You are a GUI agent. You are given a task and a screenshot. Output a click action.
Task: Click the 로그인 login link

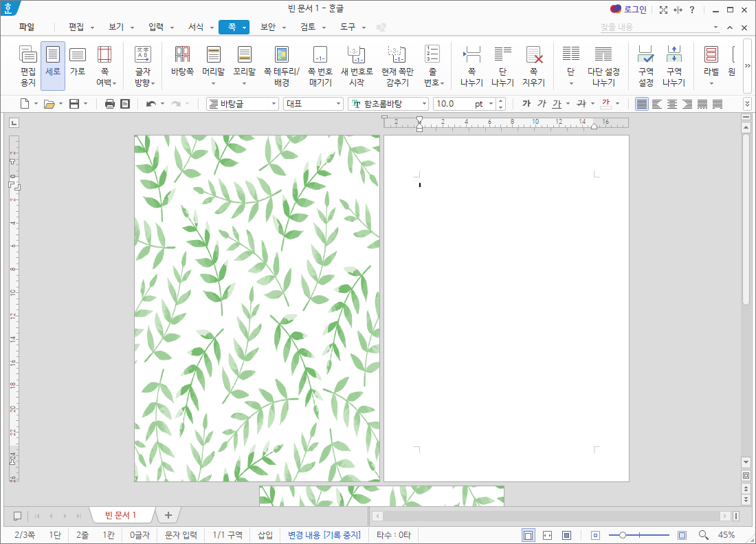pyautogui.click(x=635, y=9)
